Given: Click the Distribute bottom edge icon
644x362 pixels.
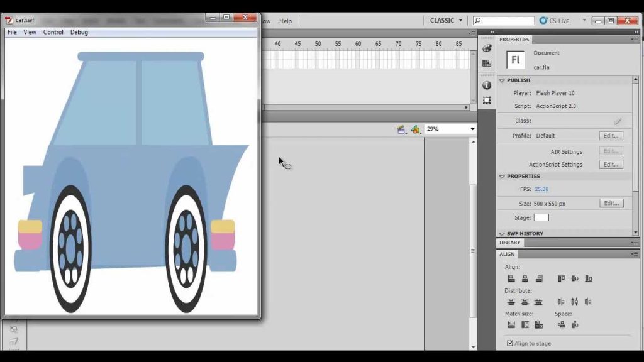Looking at the screenshot, I should pyautogui.click(x=538, y=302).
